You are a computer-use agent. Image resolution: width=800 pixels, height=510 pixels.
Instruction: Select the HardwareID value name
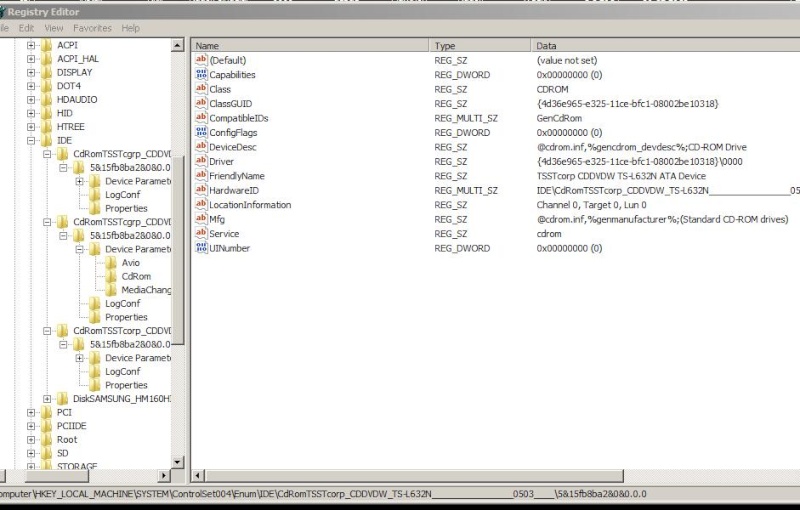[234, 190]
